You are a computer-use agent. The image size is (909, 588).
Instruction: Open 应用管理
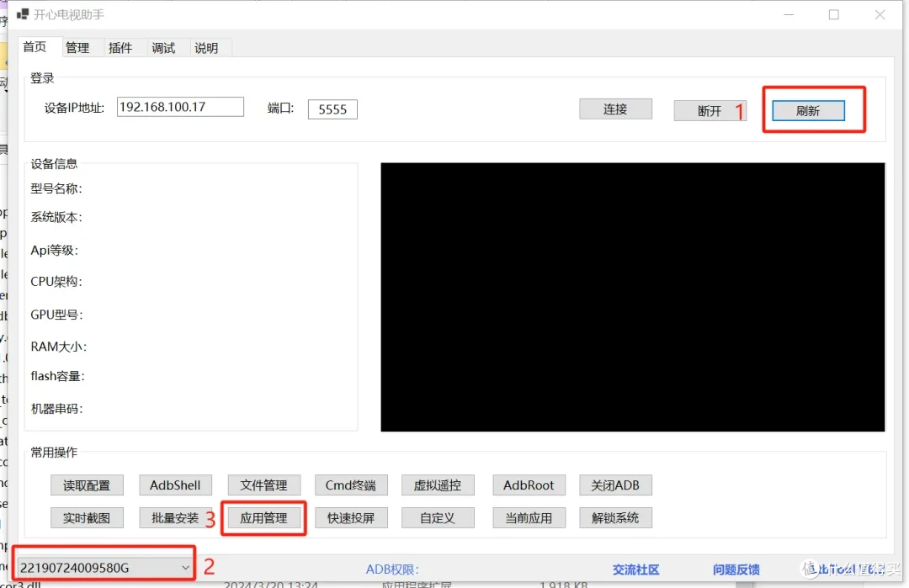click(263, 518)
